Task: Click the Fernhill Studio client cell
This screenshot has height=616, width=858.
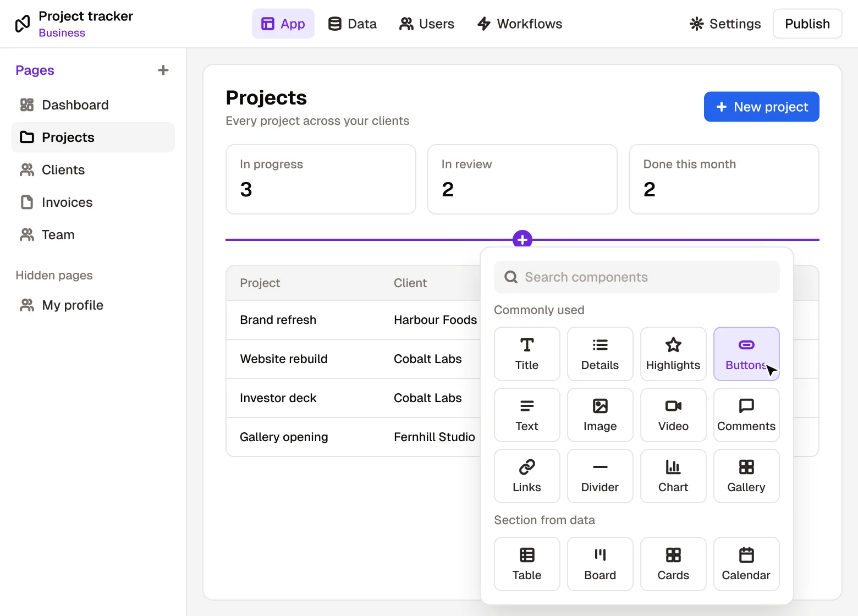Action: point(435,437)
